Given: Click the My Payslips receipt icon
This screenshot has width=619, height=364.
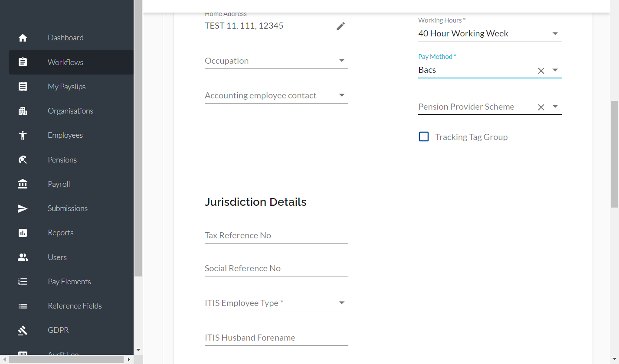Looking at the screenshot, I should [23, 87].
